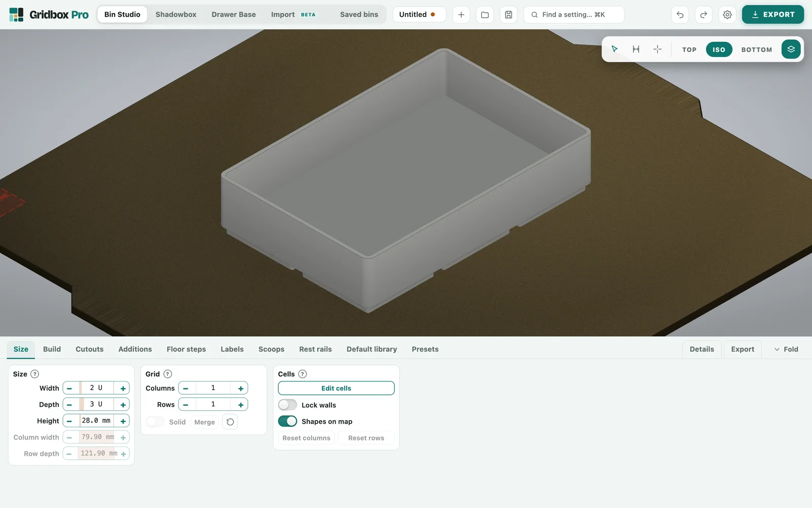Image resolution: width=812 pixels, height=508 pixels.
Task: Toggle Lock walls switch
Action: click(287, 405)
